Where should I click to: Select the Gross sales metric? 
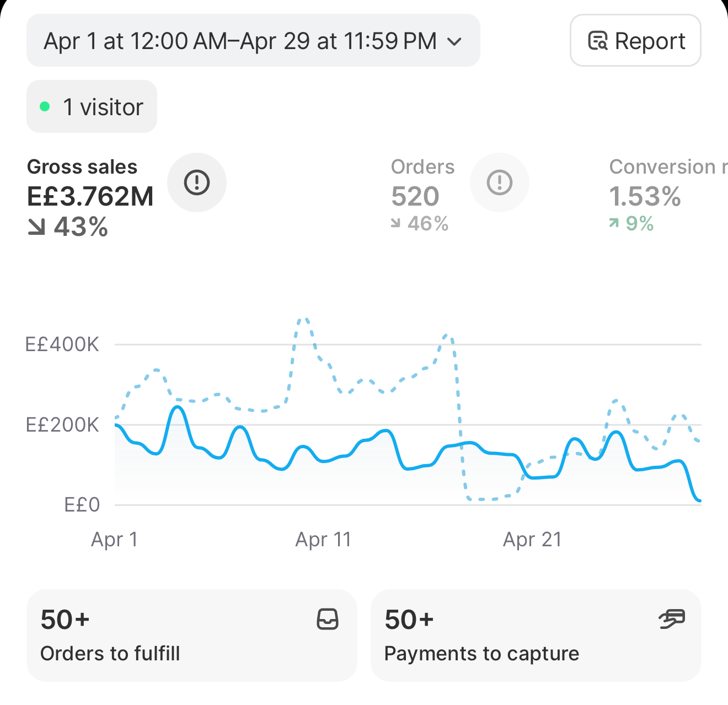coord(90,197)
